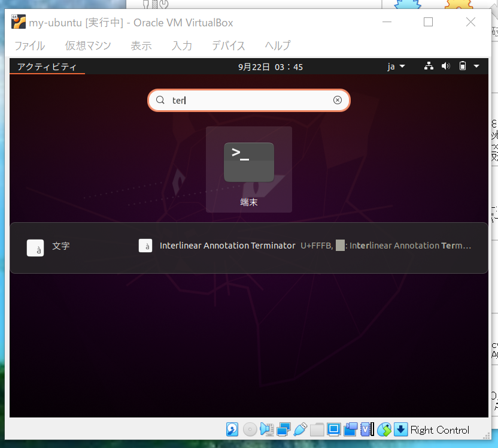The image size is (498, 448).
Task: Expand the system menu with power arrow
Action: (476, 66)
